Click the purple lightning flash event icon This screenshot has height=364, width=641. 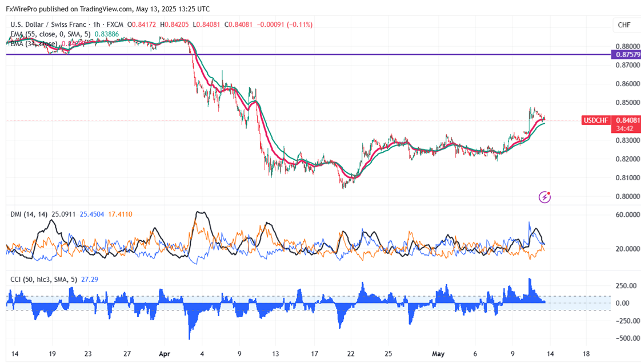[x=544, y=197]
